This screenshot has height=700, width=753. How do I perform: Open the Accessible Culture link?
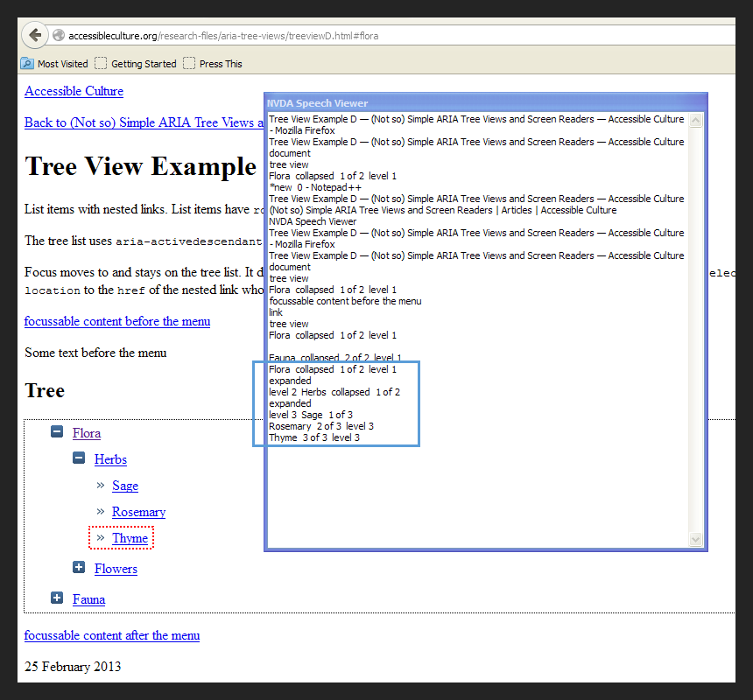point(74,91)
